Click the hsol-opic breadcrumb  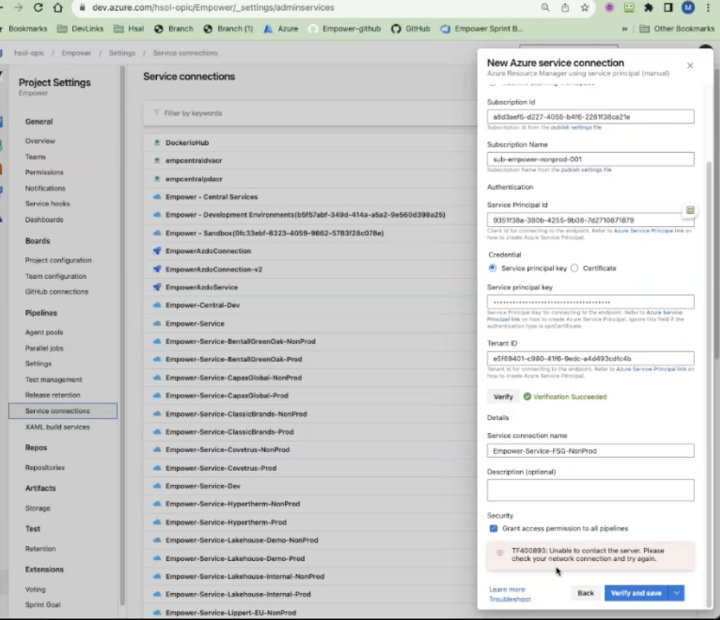pos(29,53)
